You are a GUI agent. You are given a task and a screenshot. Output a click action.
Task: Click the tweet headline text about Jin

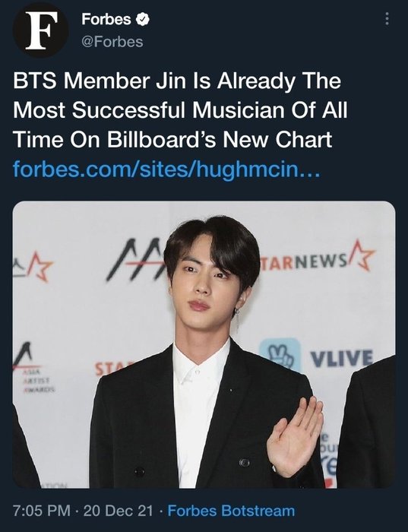tap(180, 110)
